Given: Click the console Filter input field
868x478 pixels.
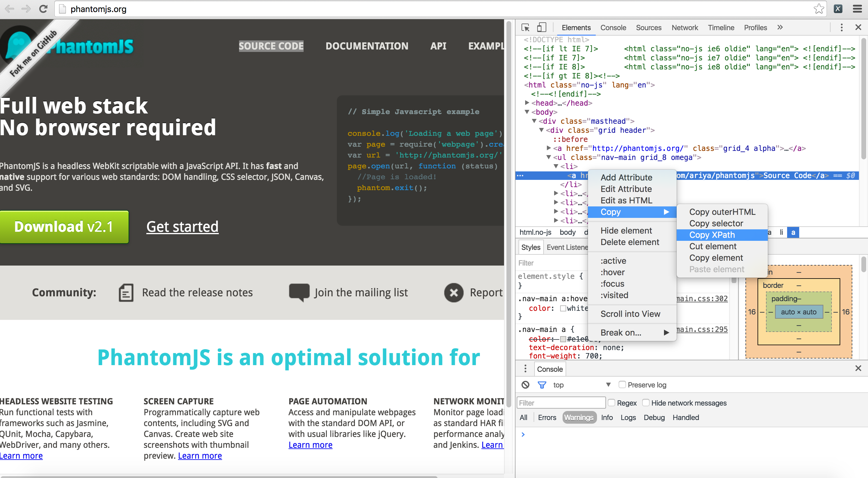Looking at the screenshot, I should click(561, 403).
